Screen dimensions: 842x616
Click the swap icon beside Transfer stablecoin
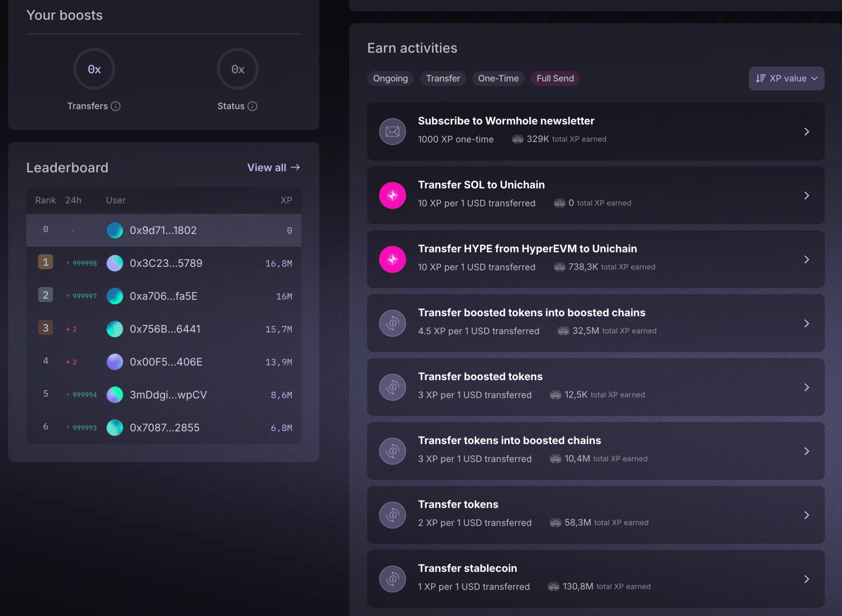tap(392, 579)
